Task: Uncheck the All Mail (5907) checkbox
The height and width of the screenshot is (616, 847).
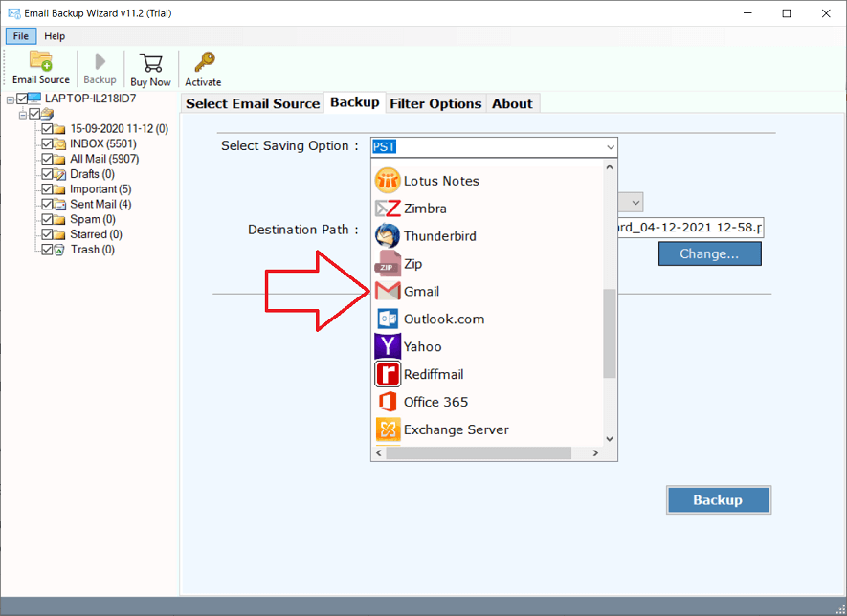Action: point(47,160)
